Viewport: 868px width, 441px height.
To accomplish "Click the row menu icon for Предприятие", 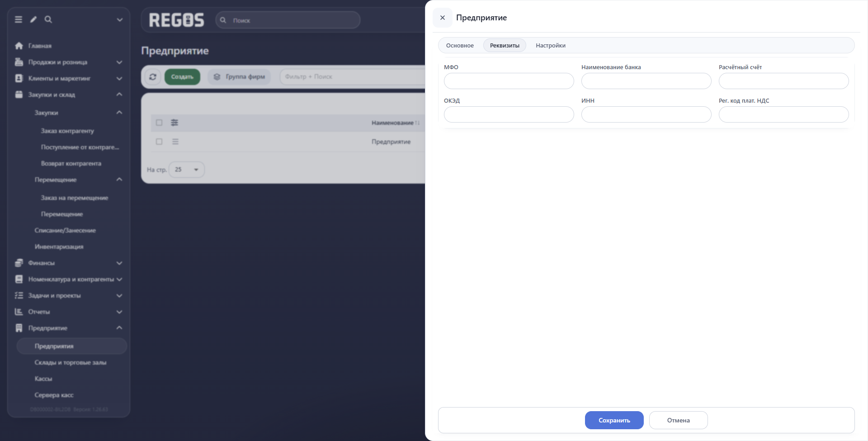I will click(x=175, y=142).
